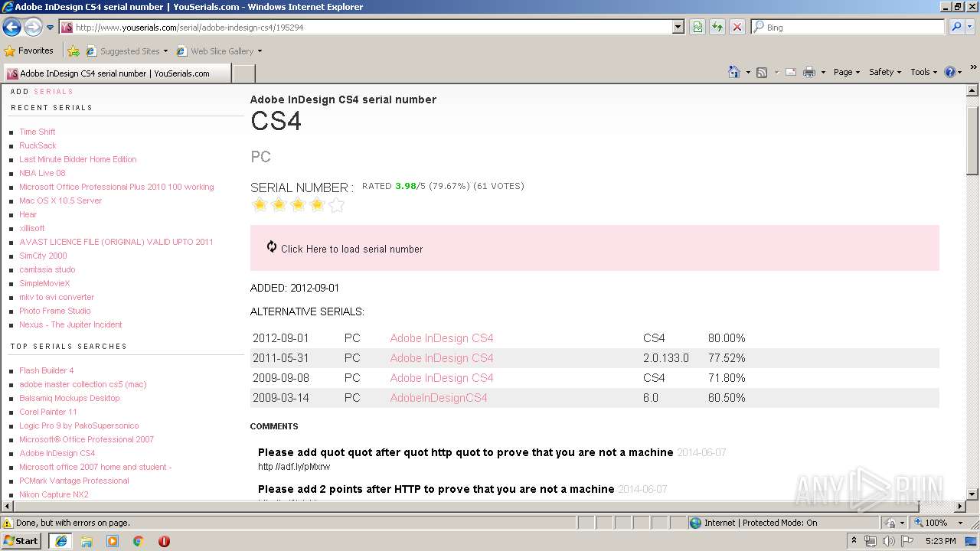Open Last Minute Bidder Home Edition link

[78, 159]
